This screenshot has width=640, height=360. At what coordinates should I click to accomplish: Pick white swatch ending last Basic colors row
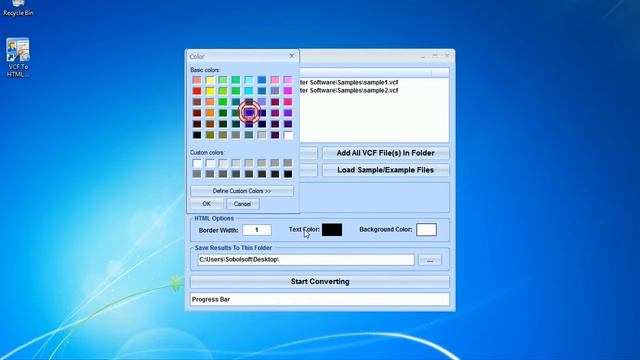tap(288, 135)
